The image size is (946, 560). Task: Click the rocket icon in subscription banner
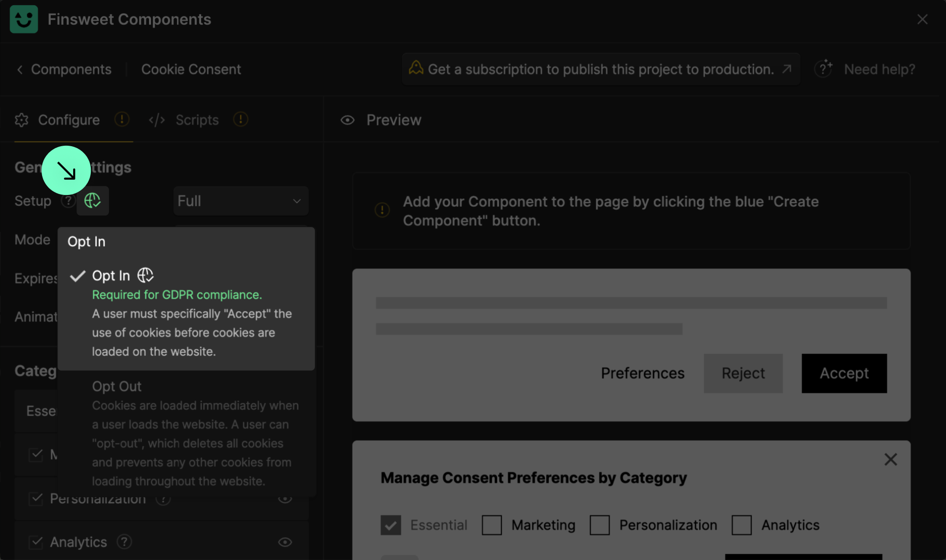click(x=416, y=68)
